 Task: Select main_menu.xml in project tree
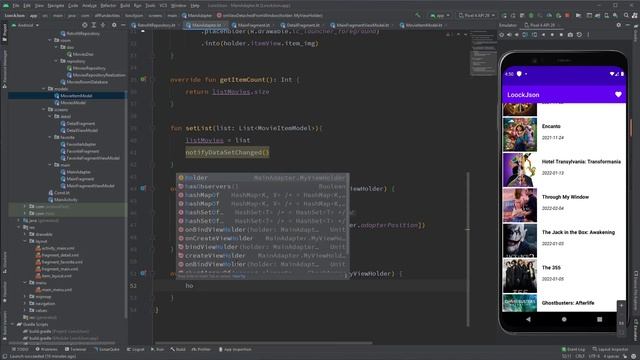point(53,290)
